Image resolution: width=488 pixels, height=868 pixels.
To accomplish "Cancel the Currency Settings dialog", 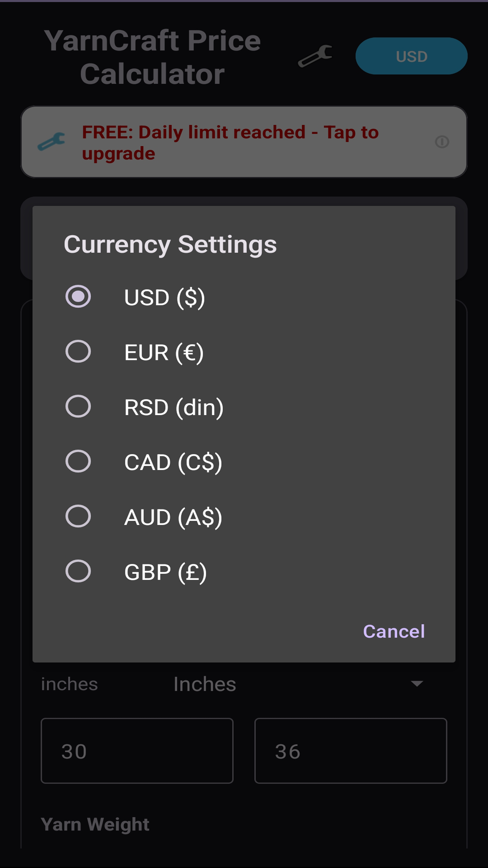I will [394, 632].
